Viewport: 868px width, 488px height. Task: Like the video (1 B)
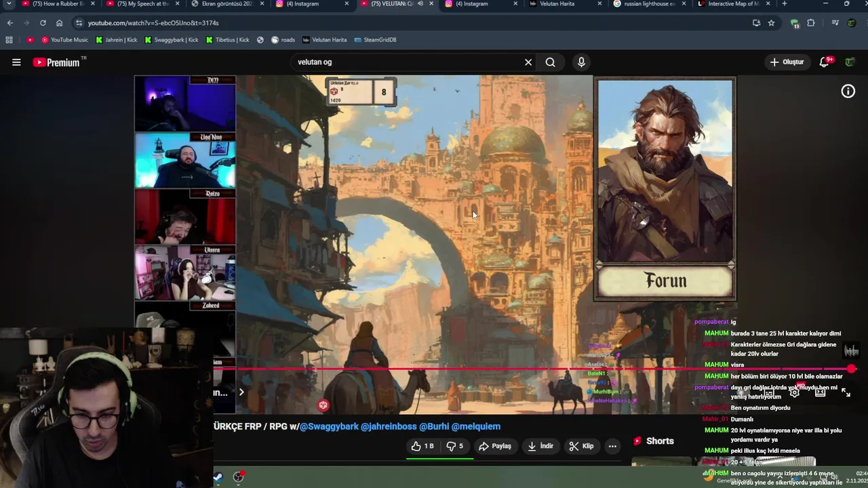[x=422, y=446]
